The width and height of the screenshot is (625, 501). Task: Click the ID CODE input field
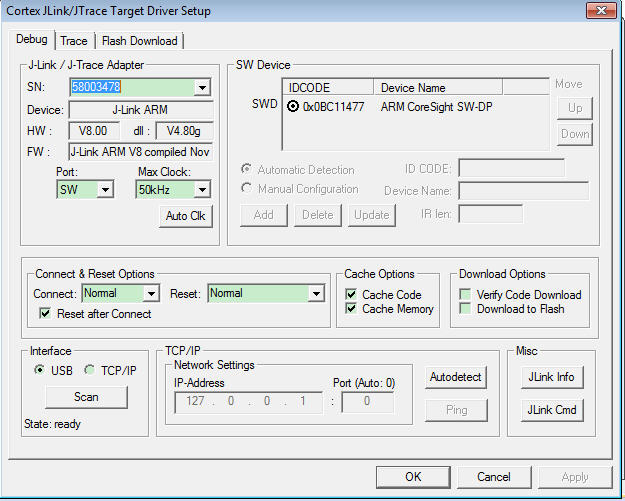coord(511,168)
